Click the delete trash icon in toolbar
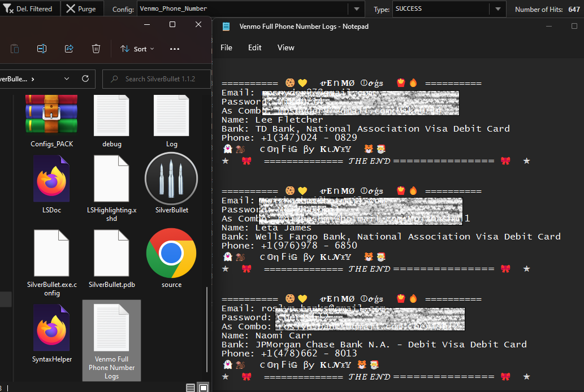Image resolution: width=584 pixels, height=392 pixels. 96,49
